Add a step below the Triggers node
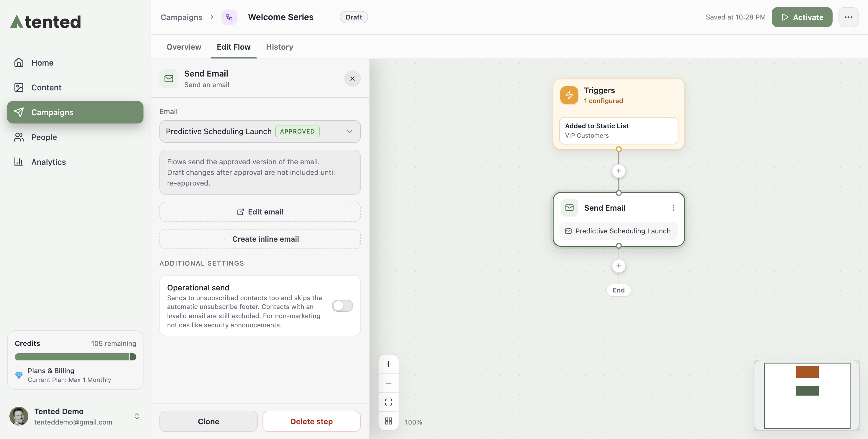868x439 pixels. coord(618,171)
